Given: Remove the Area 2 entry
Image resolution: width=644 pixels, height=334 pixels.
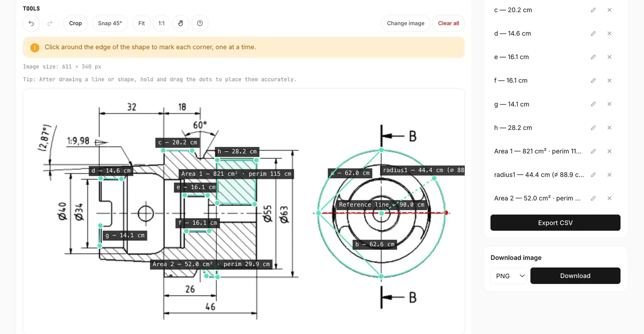Looking at the screenshot, I should point(609,198).
